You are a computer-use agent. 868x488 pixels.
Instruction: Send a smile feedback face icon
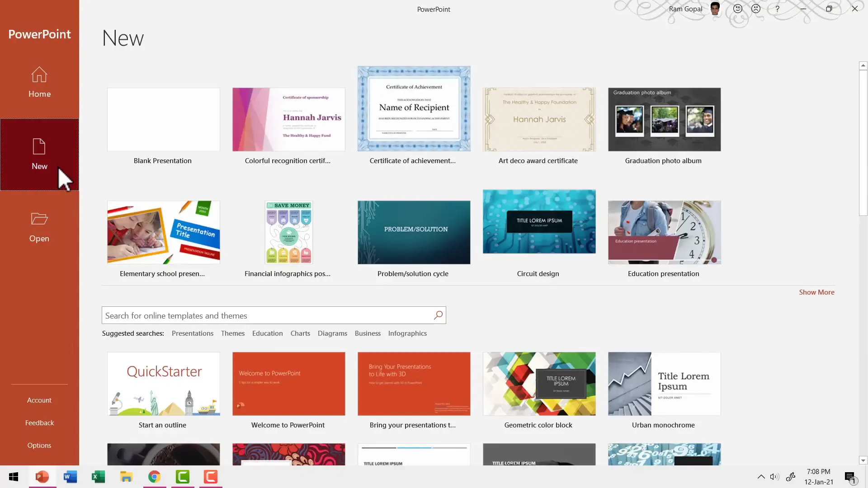point(738,9)
